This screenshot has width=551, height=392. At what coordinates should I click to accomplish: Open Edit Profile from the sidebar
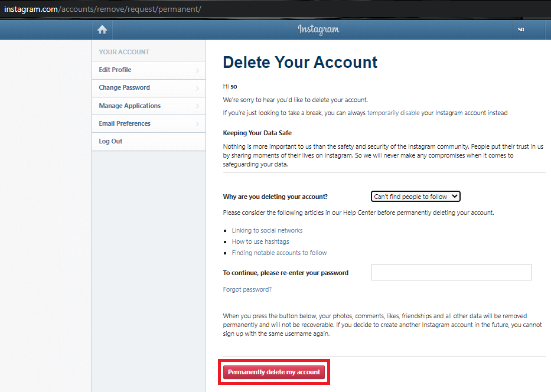[115, 70]
